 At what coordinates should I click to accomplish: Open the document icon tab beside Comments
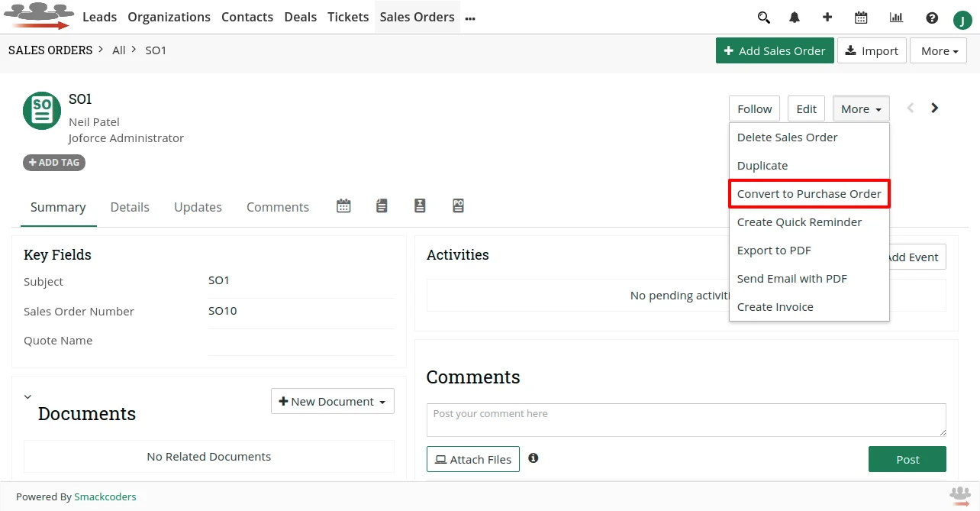(382, 205)
